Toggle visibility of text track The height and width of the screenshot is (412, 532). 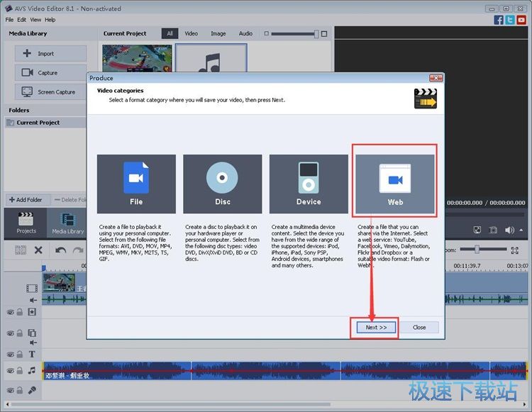tap(10, 355)
